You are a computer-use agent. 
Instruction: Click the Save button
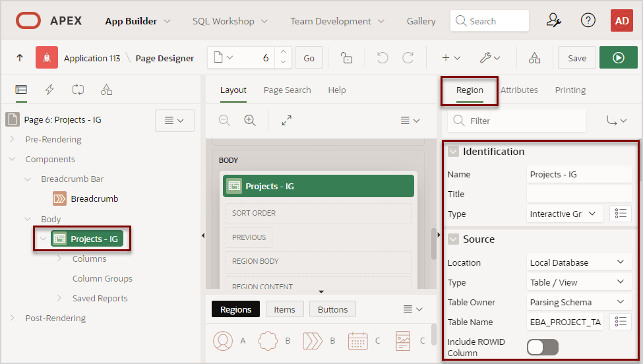pos(577,58)
